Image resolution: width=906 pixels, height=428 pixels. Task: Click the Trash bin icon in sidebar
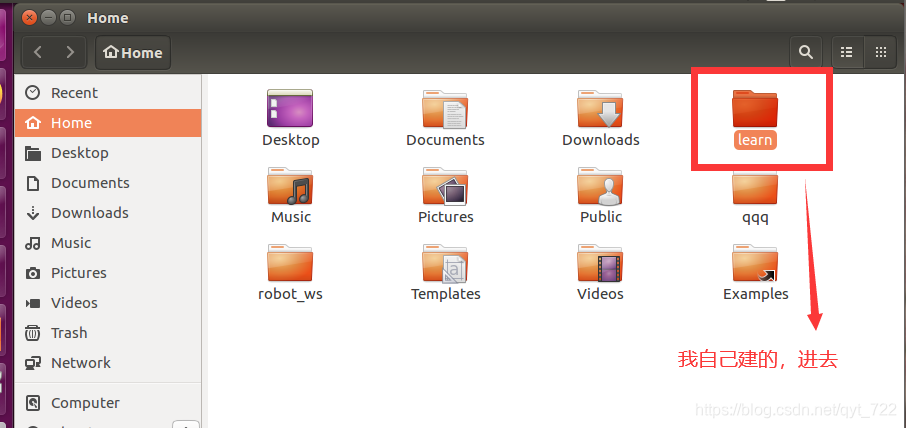[x=33, y=333]
